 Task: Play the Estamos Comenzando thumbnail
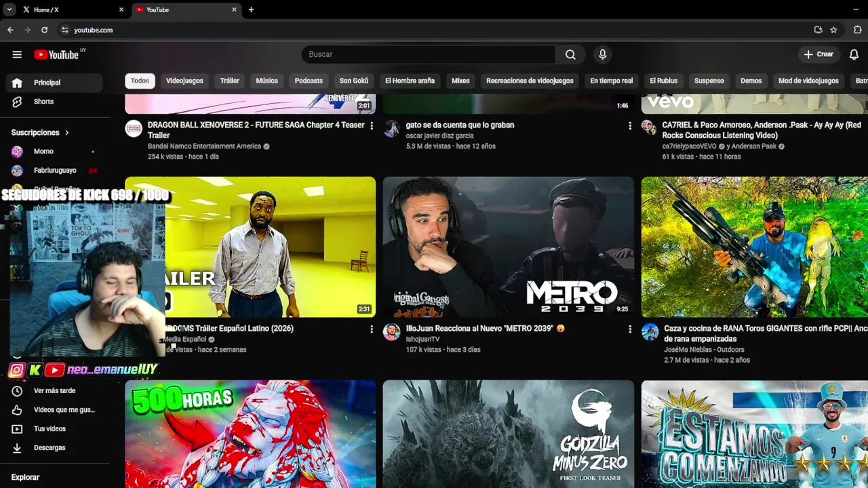click(755, 434)
